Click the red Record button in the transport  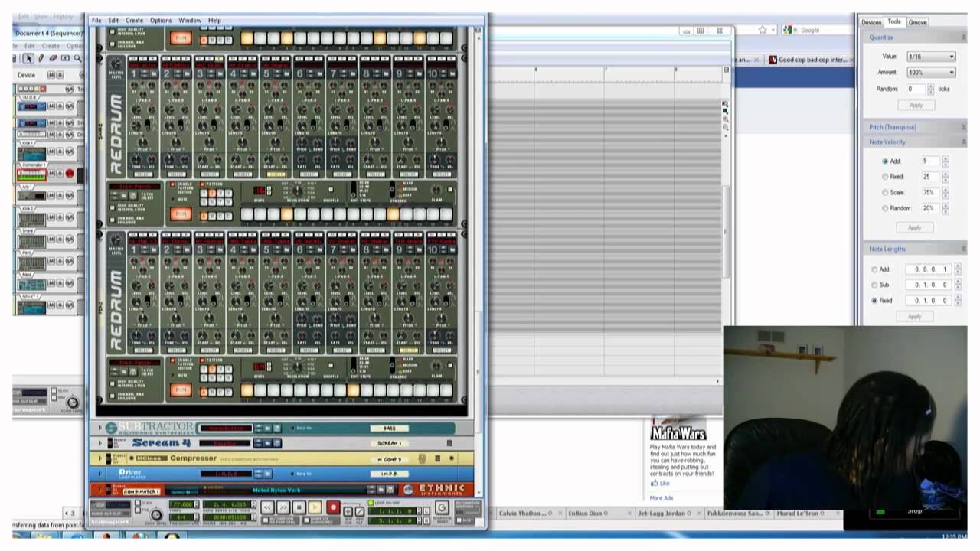pyautogui.click(x=333, y=507)
